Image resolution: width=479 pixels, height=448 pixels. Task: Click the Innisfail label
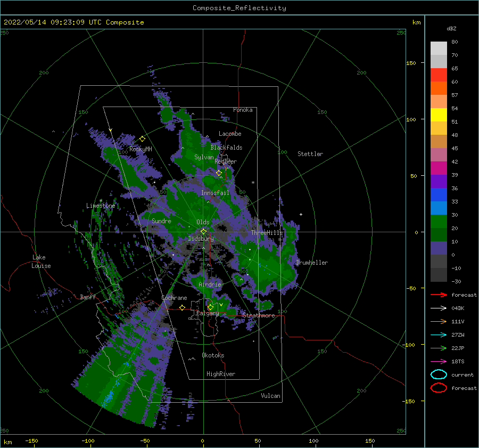pyautogui.click(x=215, y=193)
